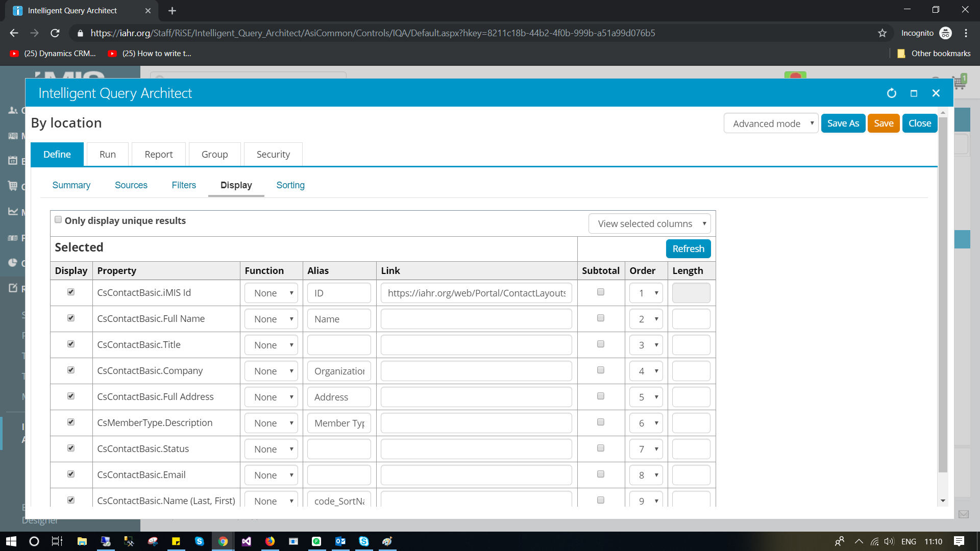Open the Advanced mode dropdown
The width and height of the screenshot is (980, 551).
[x=771, y=123]
